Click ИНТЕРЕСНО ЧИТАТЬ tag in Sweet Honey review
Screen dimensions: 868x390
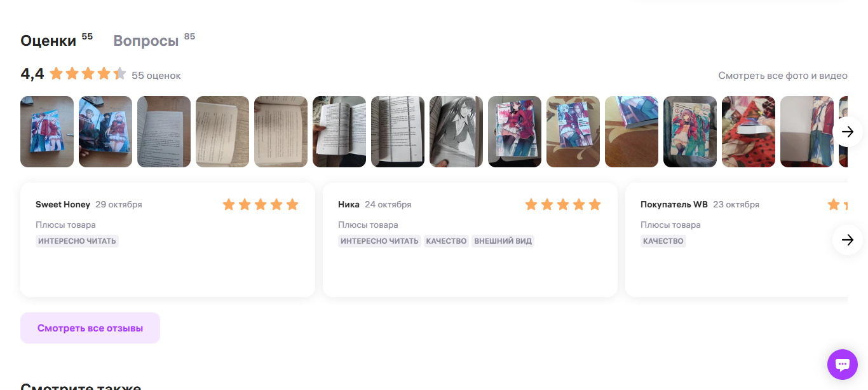pyautogui.click(x=77, y=241)
